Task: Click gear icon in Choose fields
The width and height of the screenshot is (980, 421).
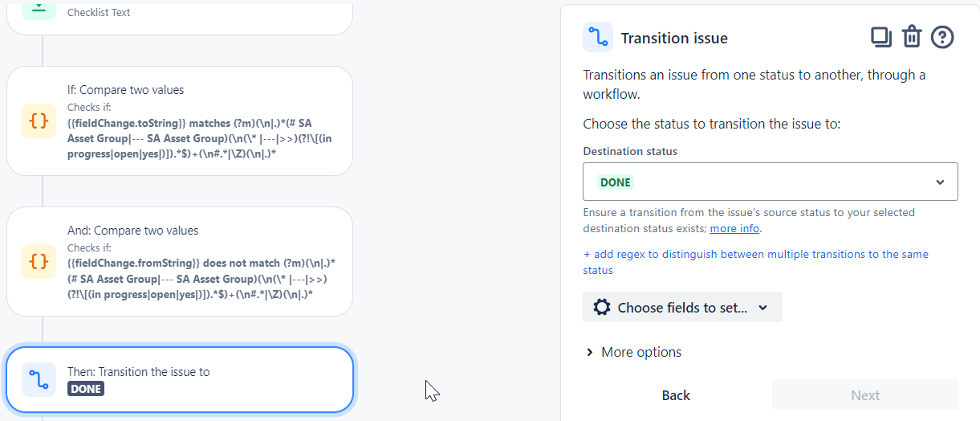Action: (x=601, y=308)
